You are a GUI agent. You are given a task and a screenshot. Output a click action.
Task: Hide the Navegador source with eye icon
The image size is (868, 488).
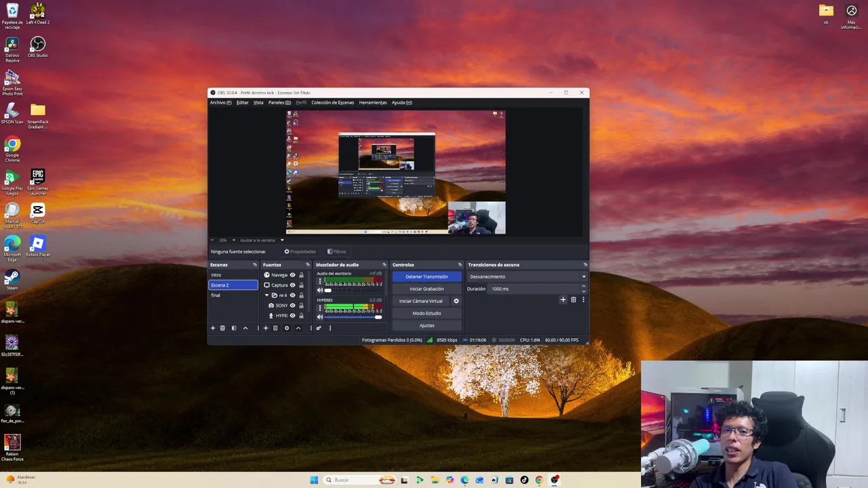[293, 275]
